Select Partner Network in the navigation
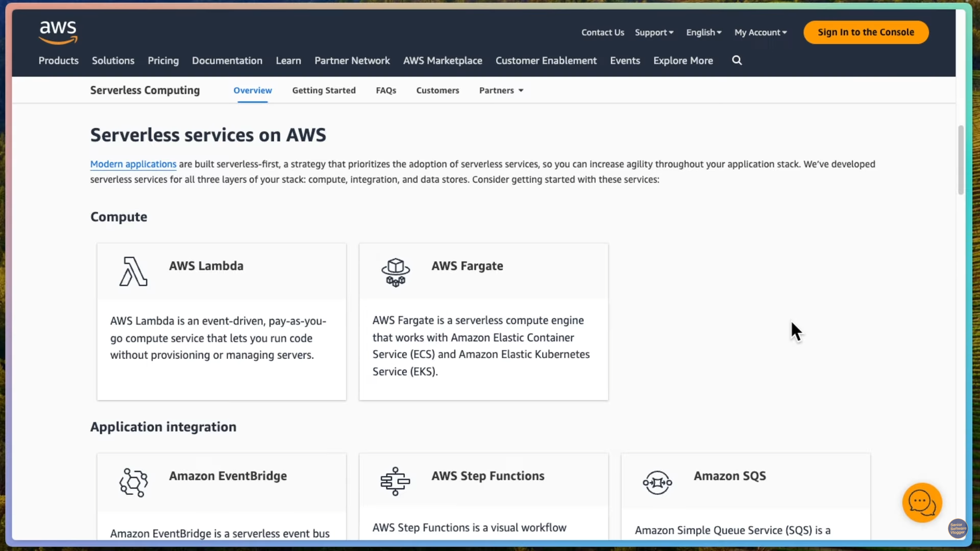 (352, 61)
